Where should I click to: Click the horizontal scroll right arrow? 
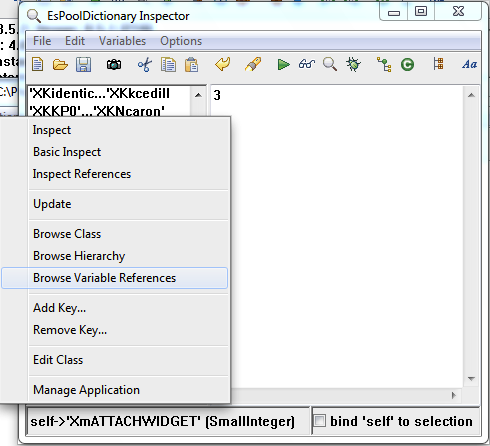pyautogui.click(x=454, y=395)
